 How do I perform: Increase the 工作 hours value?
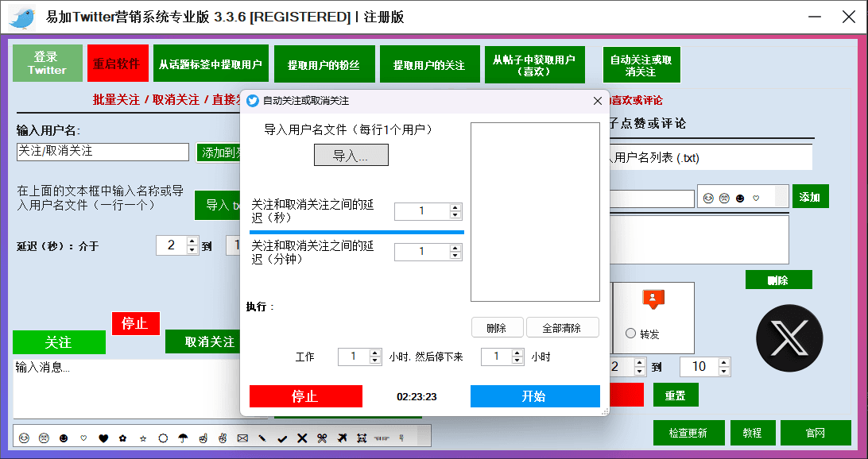375,353
